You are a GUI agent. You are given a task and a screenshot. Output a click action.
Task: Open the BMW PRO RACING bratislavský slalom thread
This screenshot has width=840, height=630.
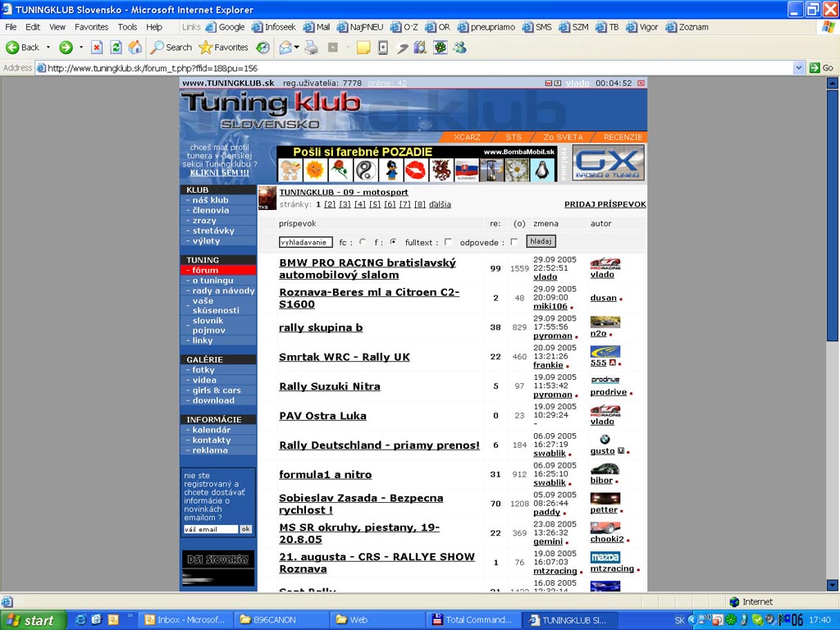pyautogui.click(x=367, y=268)
